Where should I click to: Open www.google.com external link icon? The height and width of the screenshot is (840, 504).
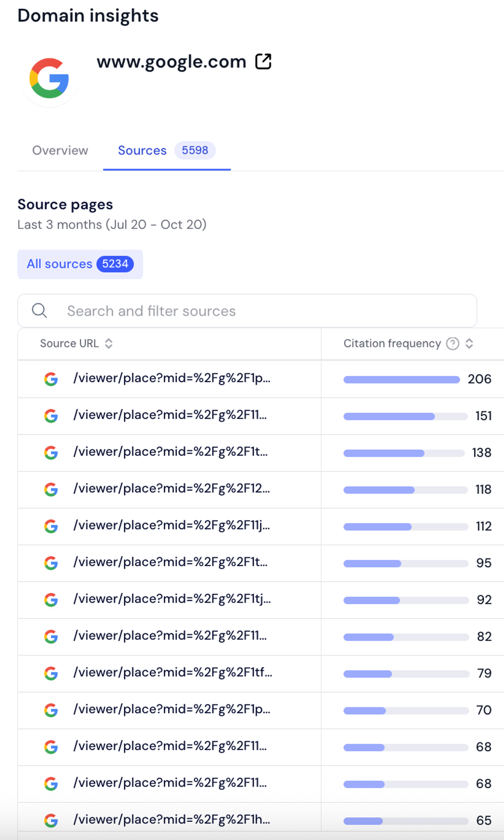pyautogui.click(x=263, y=62)
